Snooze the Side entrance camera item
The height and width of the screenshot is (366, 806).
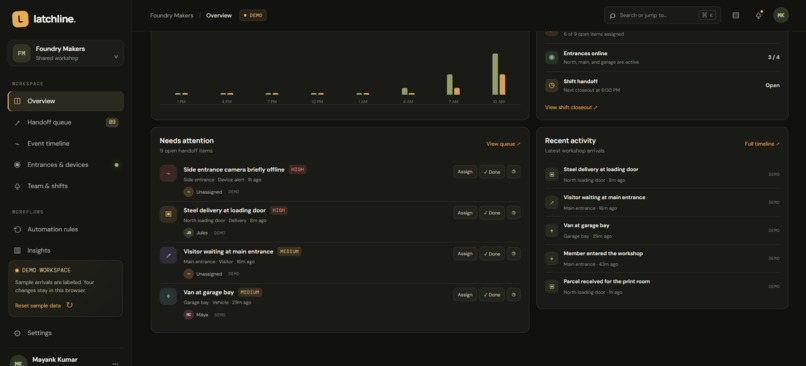click(x=514, y=172)
